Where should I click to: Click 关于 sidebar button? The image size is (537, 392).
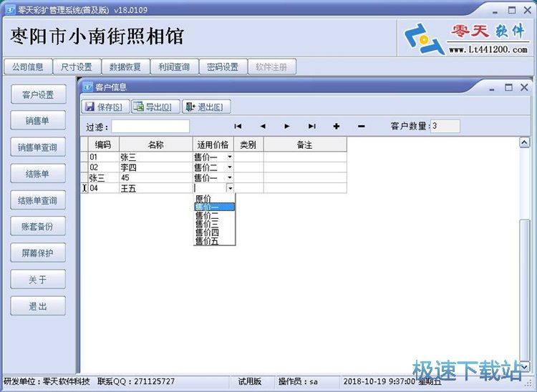click(38, 280)
